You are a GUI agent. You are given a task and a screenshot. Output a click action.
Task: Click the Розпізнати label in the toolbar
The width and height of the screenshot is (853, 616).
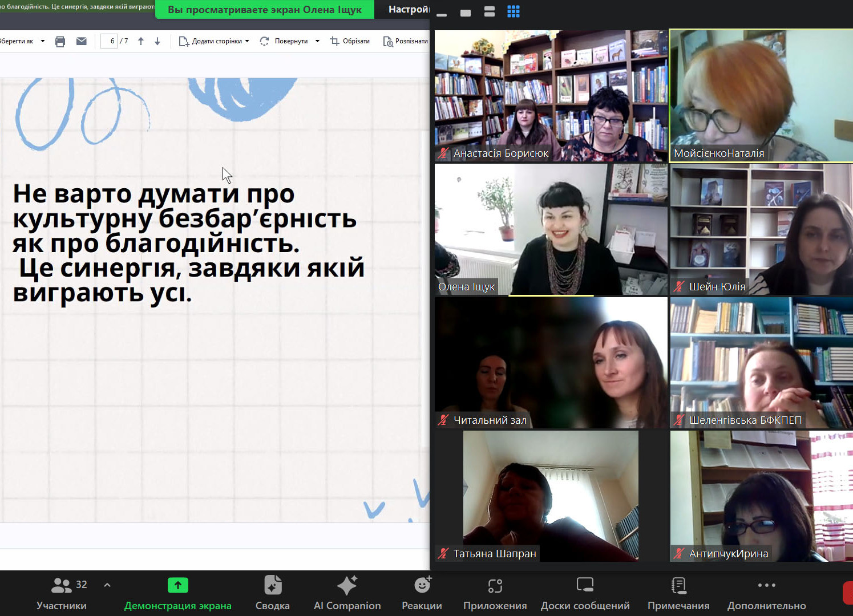[411, 41]
